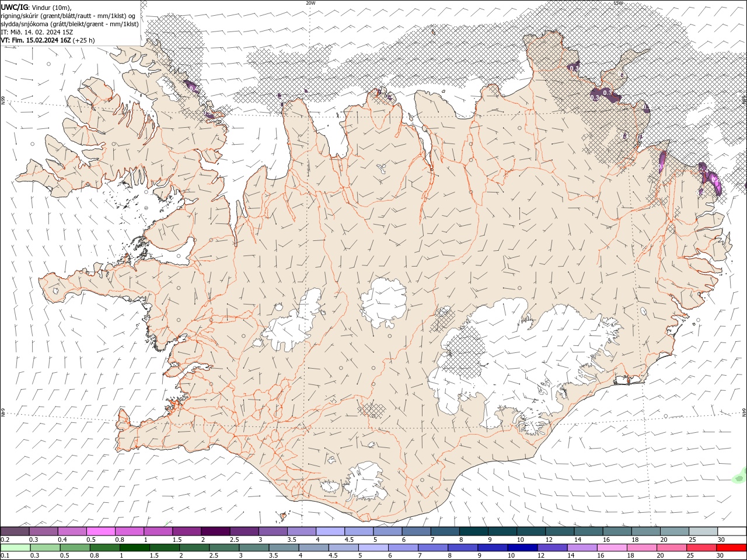Viewport: 747px width, 560px height.
Task: Click the white swatch at 30 in upper legend
Action: pos(732,531)
